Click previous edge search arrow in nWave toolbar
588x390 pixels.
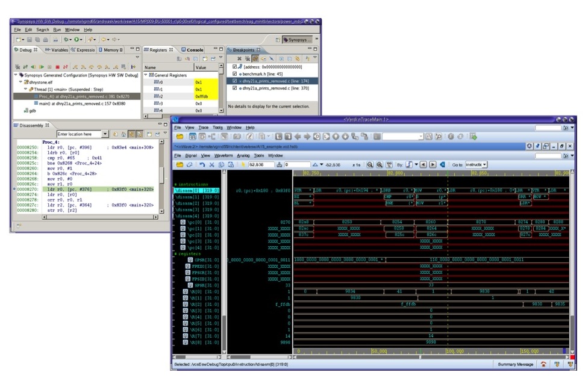pos(424,164)
